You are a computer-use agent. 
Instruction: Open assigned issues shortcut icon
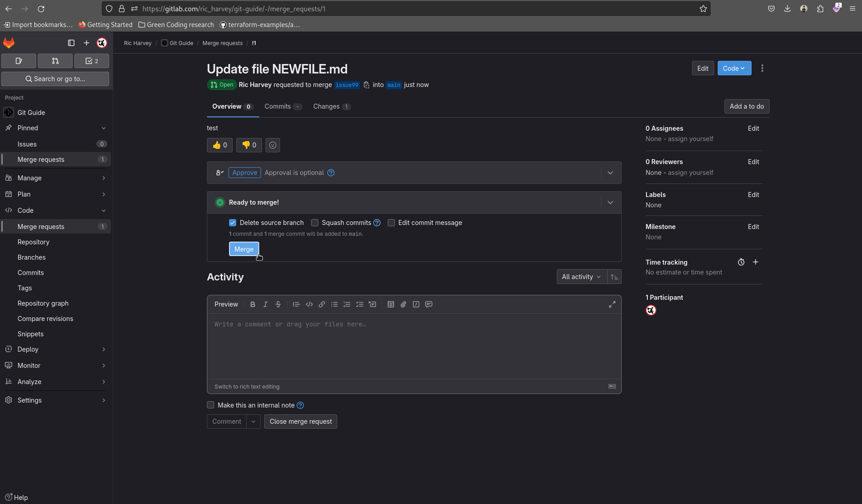19,61
